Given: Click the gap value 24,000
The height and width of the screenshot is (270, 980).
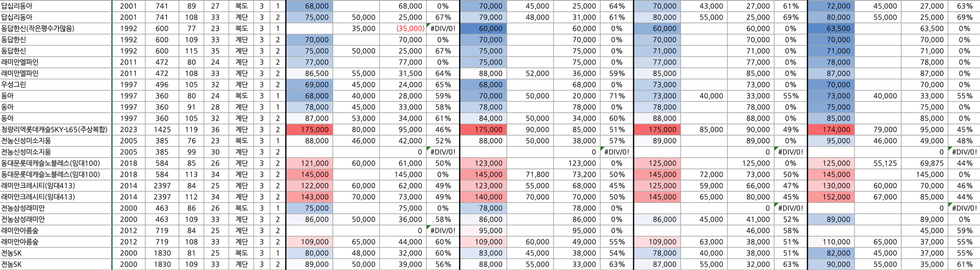Looking at the screenshot, I should [x=403, y=85].
